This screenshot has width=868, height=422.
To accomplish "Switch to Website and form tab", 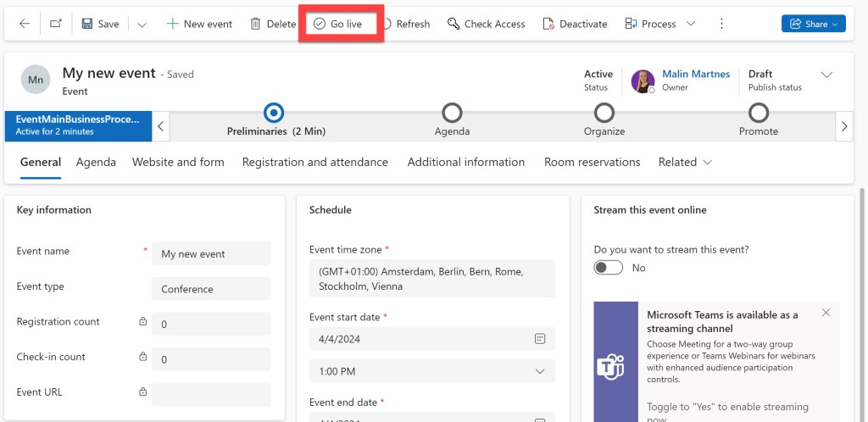I will (178, 162).
